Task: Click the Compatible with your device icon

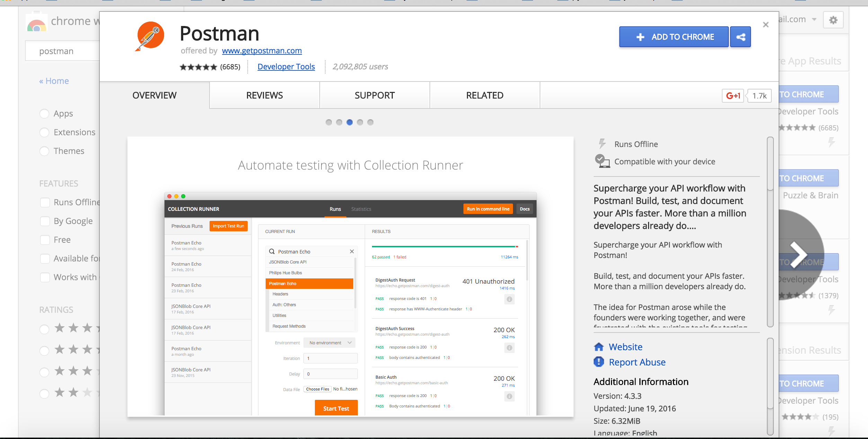Action: pyautogui.click(x=602, y=161)
